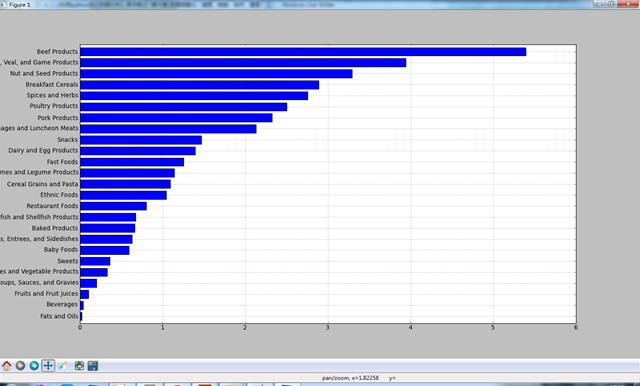
Task: Click the x-axis tick label 3
Action: (328, 328)
